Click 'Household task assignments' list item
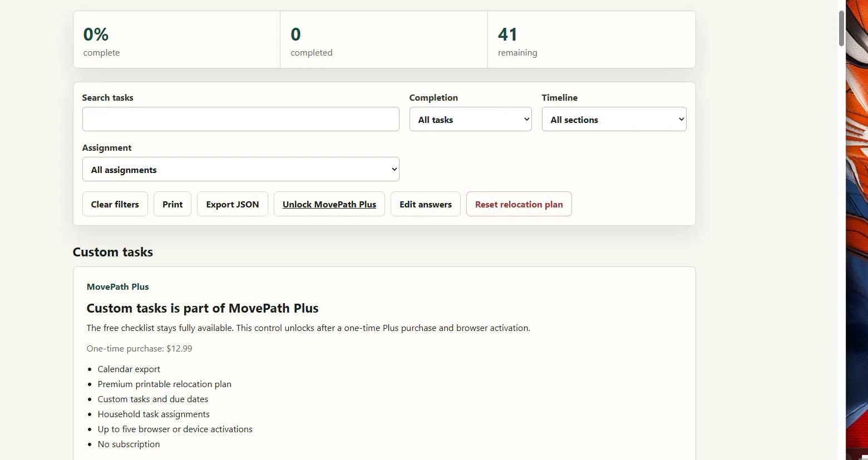This screenshot has height=460, width=868. [154, 414]
